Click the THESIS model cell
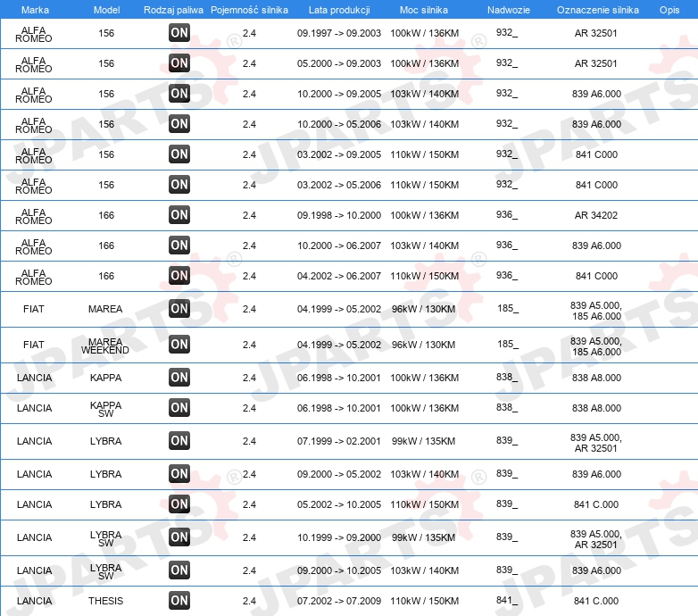Screen dimensions: 698x616 105,601
